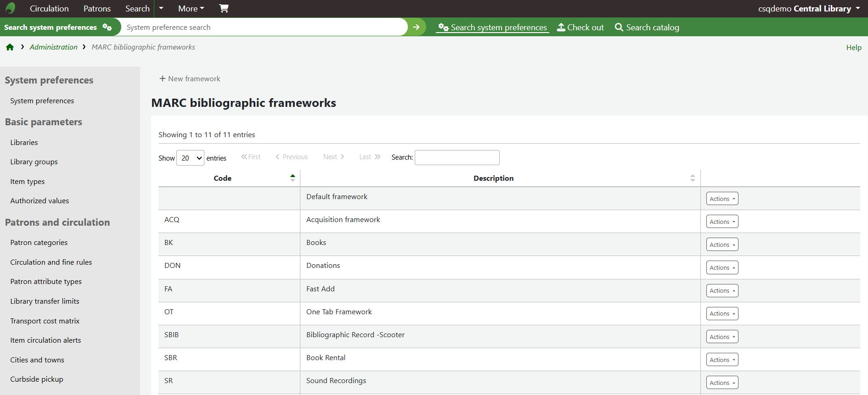Viewport: 868px width, 395px height.
Task: Sort table by Code column arrows
Action: (293, 178)
